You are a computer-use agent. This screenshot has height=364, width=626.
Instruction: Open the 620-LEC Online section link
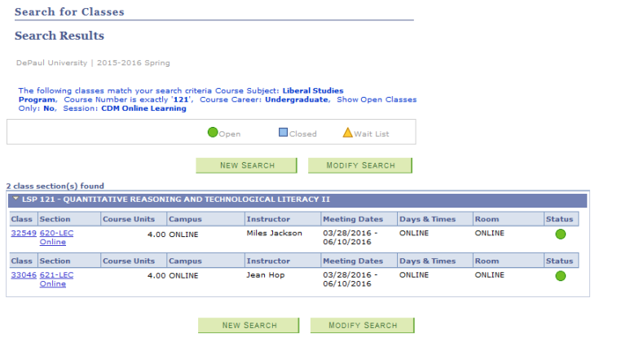(x=56, y=233)
